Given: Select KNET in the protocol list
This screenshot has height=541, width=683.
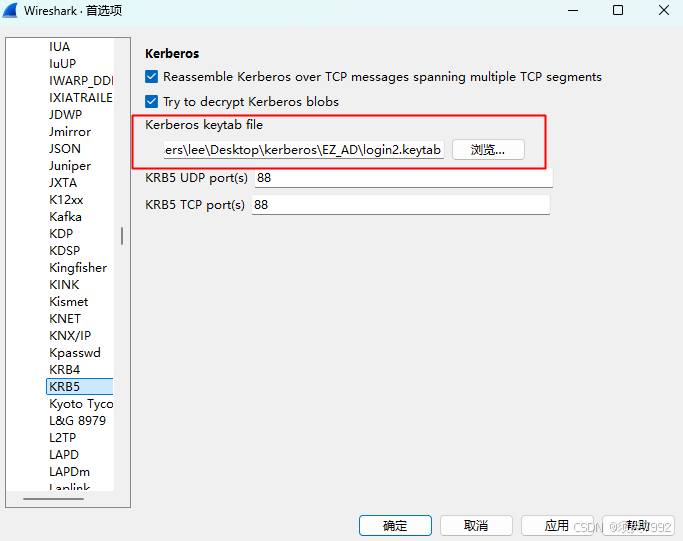Looking at the screenshot, I should [65, 318].
